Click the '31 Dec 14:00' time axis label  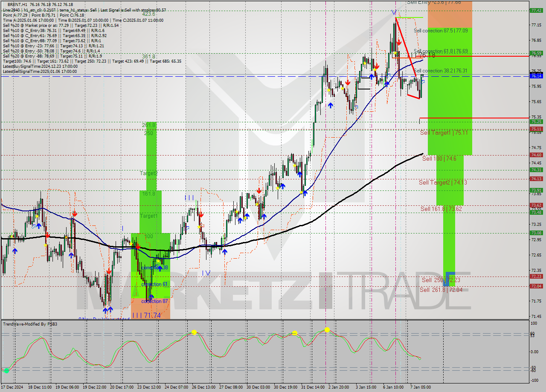312,387
